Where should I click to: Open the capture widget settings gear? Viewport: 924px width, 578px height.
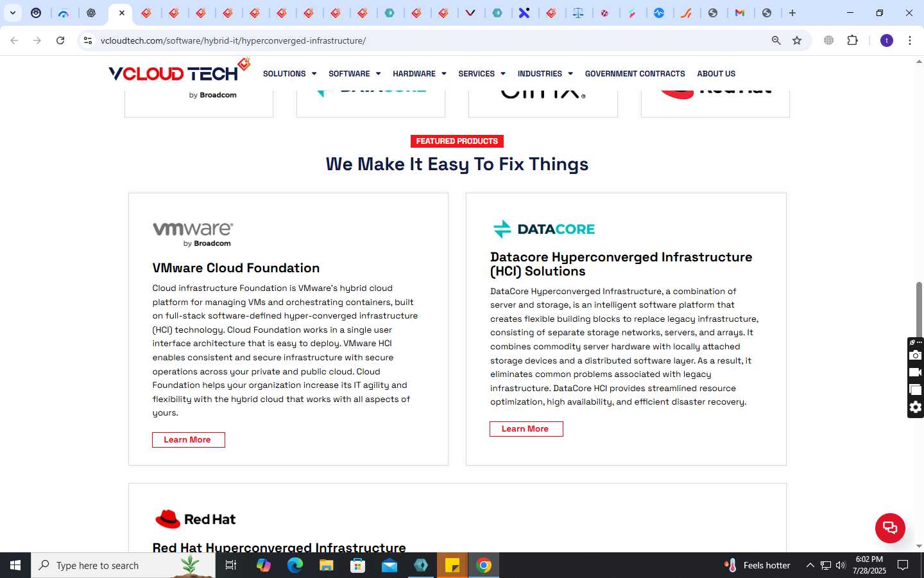(x=916, y=407)
